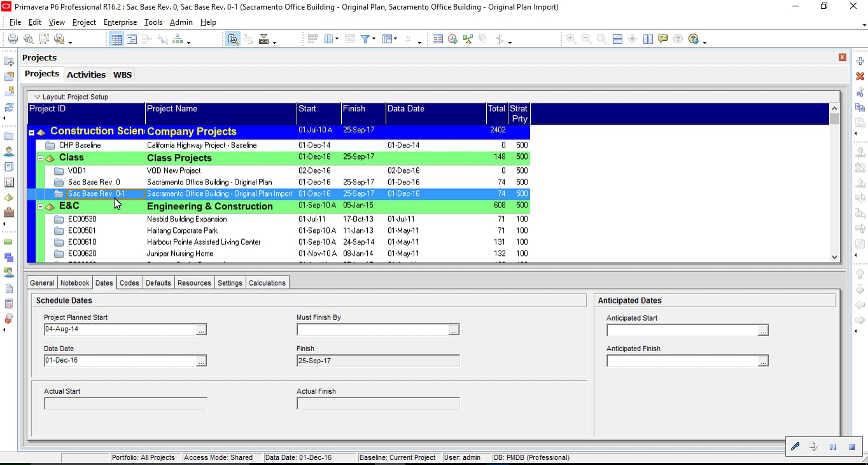Switch to the WBS tab

tap(122, 74)
